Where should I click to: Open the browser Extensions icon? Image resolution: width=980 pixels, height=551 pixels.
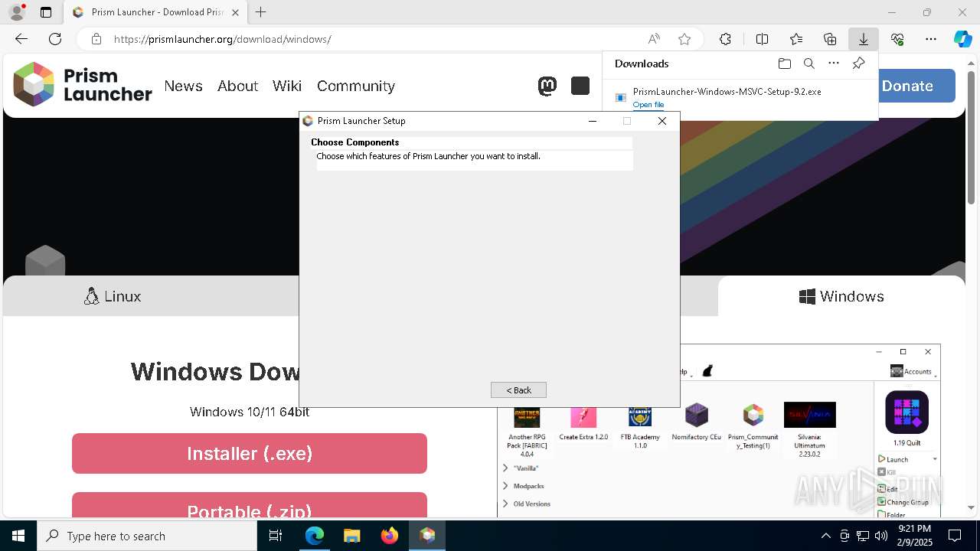725,39
